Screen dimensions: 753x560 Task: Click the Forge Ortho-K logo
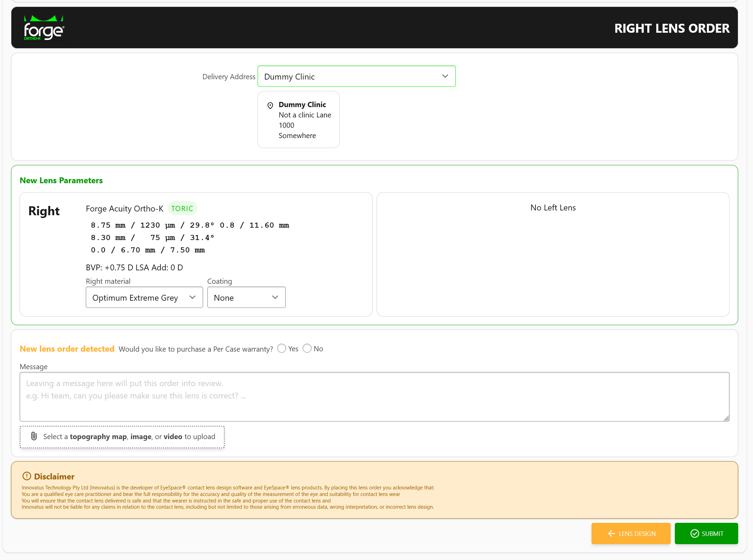[44, 28]
